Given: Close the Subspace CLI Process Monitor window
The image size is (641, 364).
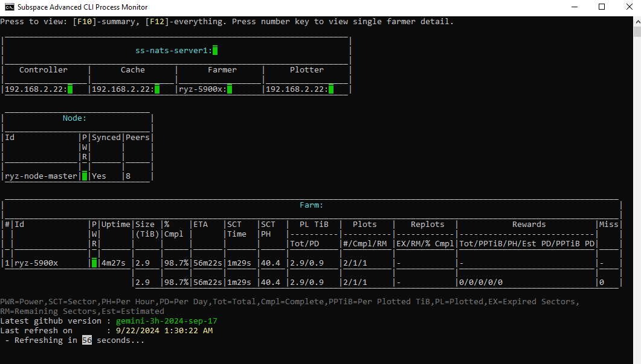Looking at the screenshot, I should click(x=629, y=7).
